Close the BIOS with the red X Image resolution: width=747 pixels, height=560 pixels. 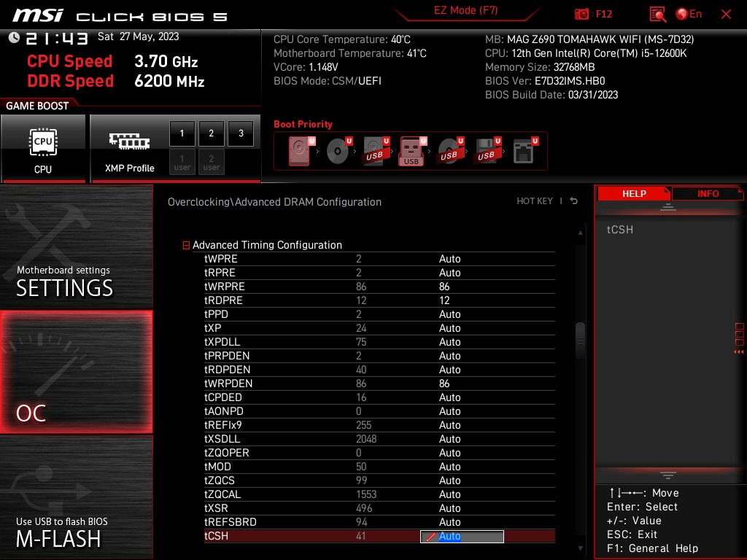[x=726, y=15]
